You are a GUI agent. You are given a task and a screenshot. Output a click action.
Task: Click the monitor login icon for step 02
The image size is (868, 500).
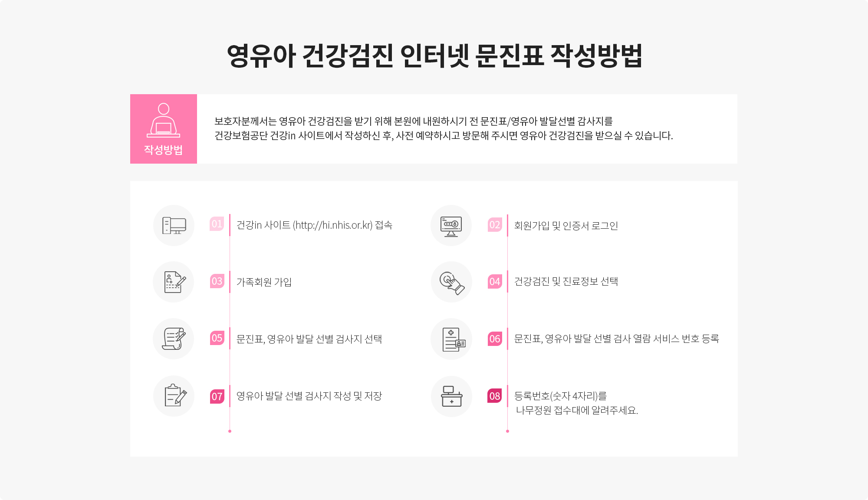pos(451,226)
